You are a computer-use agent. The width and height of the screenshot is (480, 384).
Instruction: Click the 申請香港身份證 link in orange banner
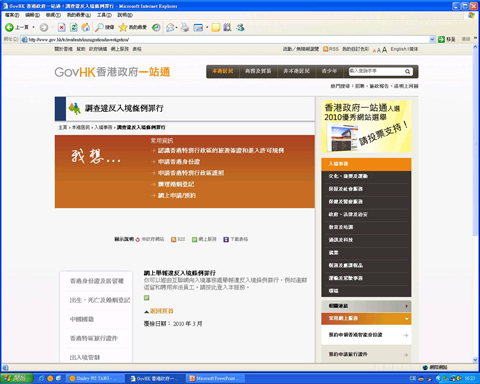(179, 162)
